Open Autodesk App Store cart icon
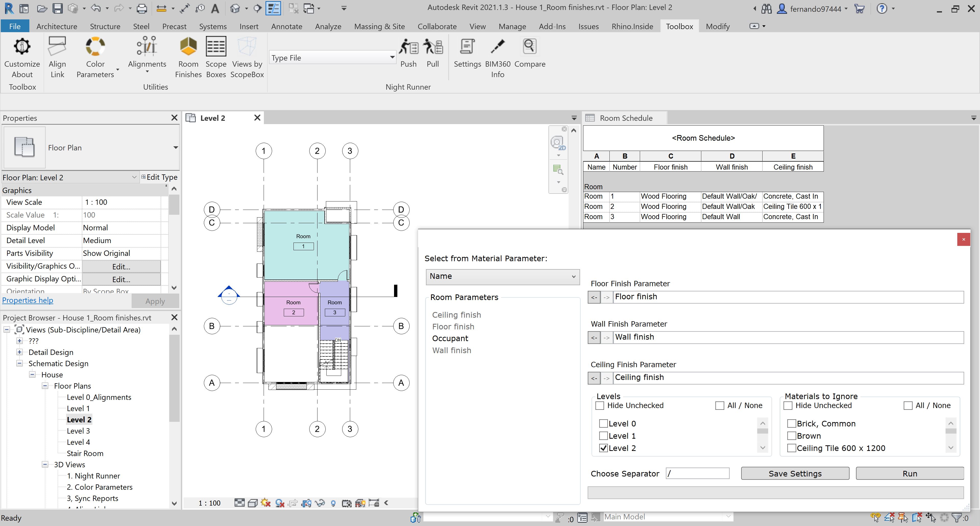This screenshot has height=526, width=980. coord(859,8)
